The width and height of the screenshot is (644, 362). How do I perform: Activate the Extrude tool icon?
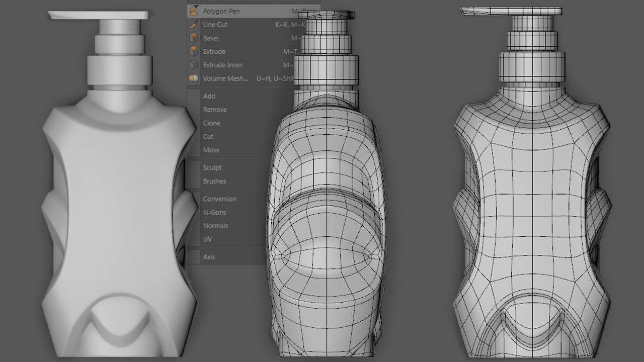193,51
